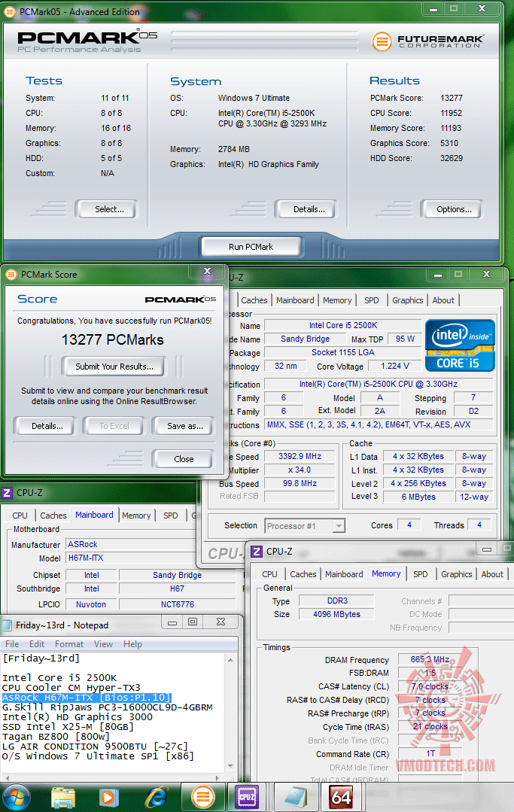Select Graphics tab in CPU-Z Memory window
This screenshot has height=812, width=514.
[457, 574]
